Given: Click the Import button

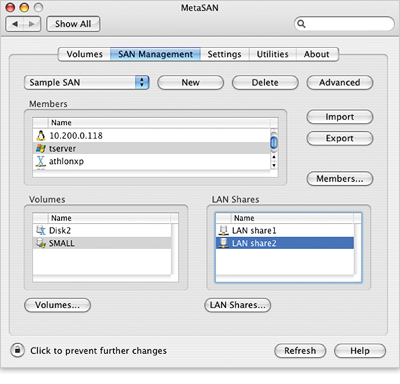Looking at the screenshot, I should pyautogui.click(x=340, y=117).
